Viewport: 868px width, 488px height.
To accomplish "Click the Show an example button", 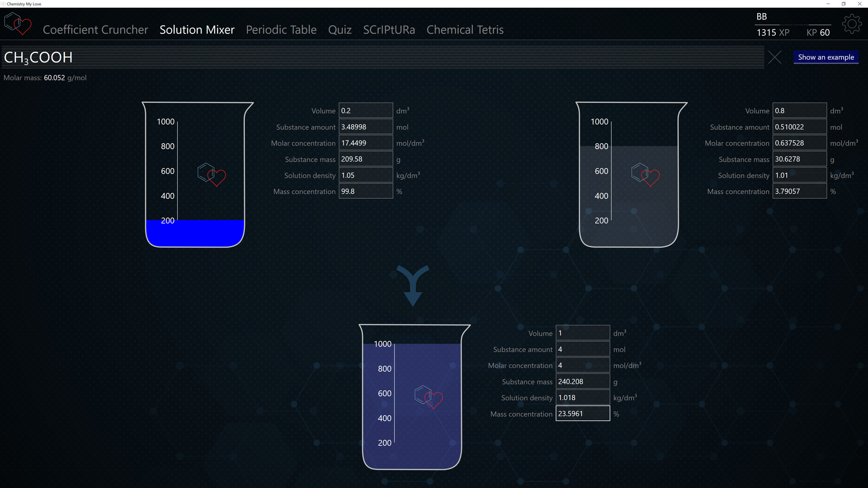I will 826,57.
